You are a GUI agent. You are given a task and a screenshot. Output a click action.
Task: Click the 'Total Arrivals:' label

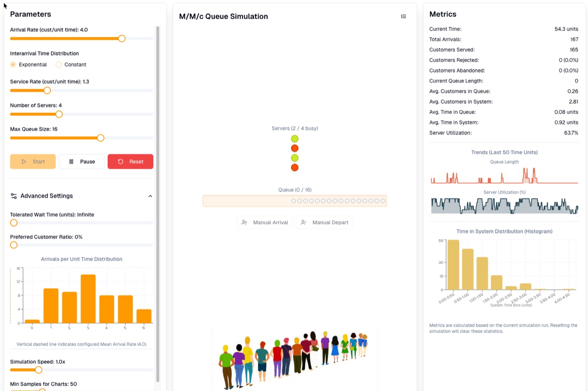pyautogui.click(x=445, y=39)
